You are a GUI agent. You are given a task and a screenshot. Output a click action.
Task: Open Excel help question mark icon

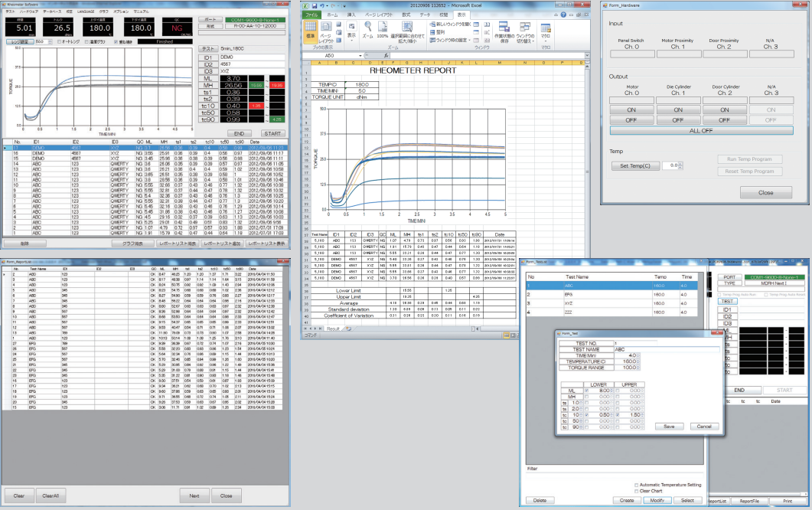(563, 15)
